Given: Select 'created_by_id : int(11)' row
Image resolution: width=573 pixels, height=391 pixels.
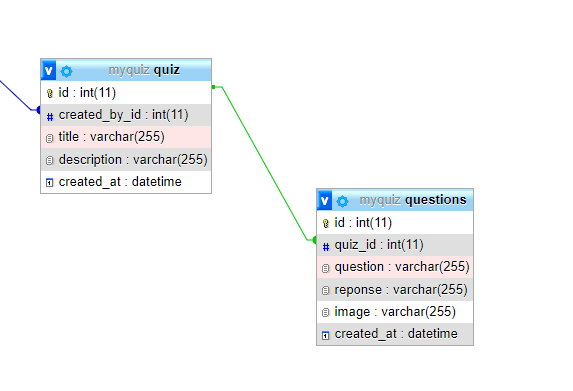Looking at the screenshot, I should (x=126, y=115).
